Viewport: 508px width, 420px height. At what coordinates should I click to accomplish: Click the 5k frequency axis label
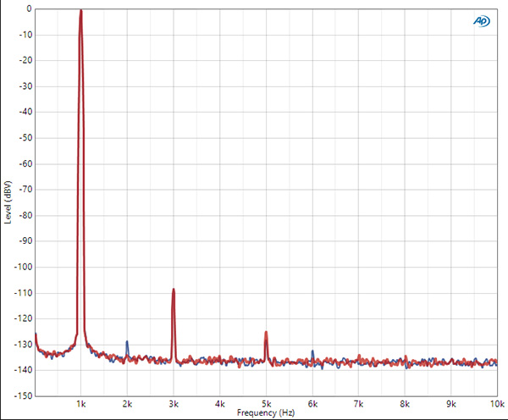[x=267, y=404]
